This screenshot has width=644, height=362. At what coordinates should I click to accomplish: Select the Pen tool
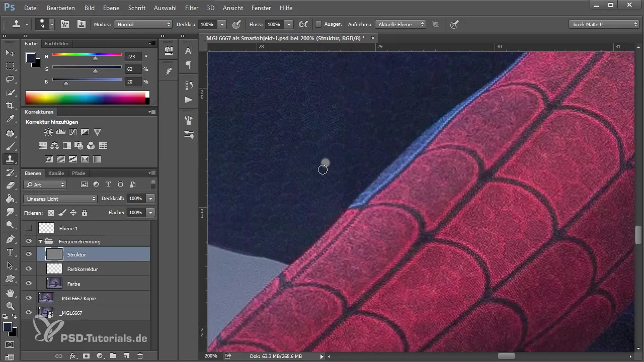[x=10, y=239]
